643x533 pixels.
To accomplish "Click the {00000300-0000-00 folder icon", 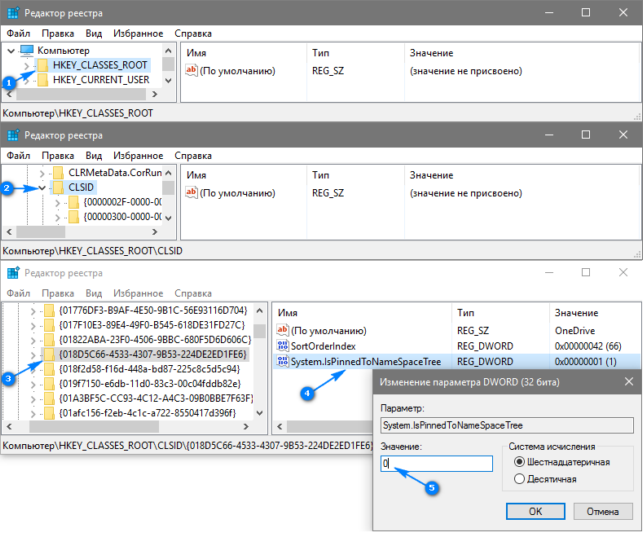I will (x=73, y=216).
